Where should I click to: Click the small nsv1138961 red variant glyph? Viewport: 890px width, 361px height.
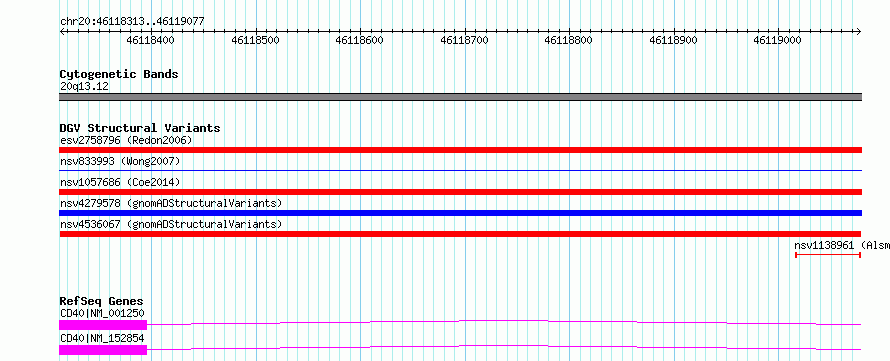click(828, 255)
